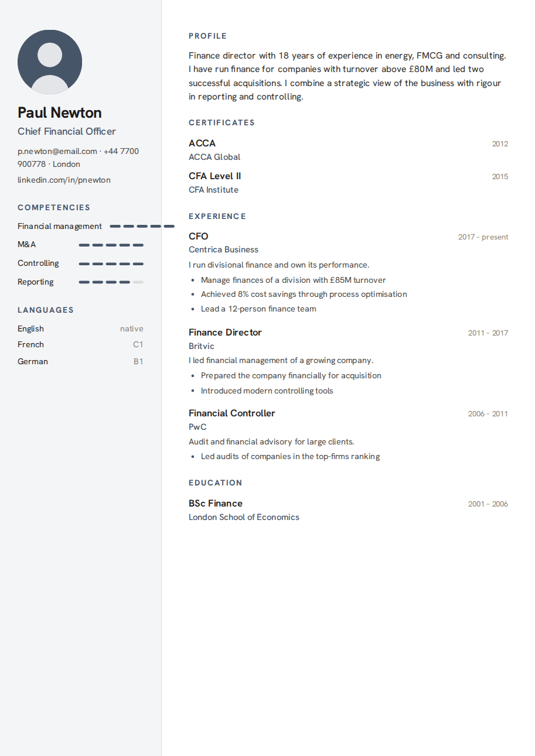Select the Profile section heading

click(x=207, y=36)
